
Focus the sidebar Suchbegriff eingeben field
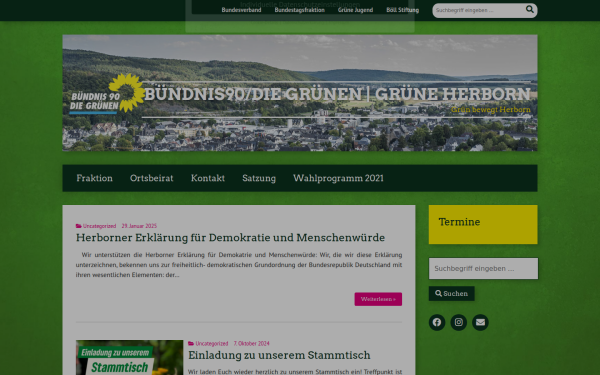click(x=483, y=269)
